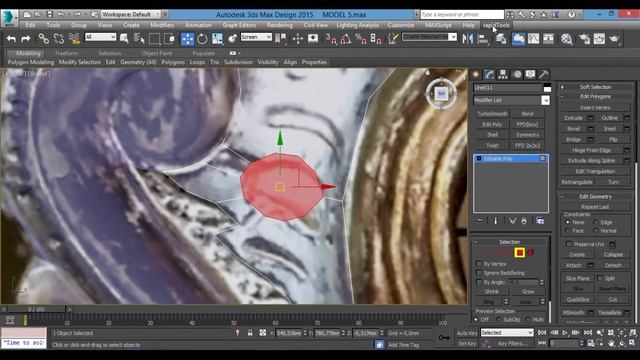
Task: Click the Collapse button
Action: (613, 255)
